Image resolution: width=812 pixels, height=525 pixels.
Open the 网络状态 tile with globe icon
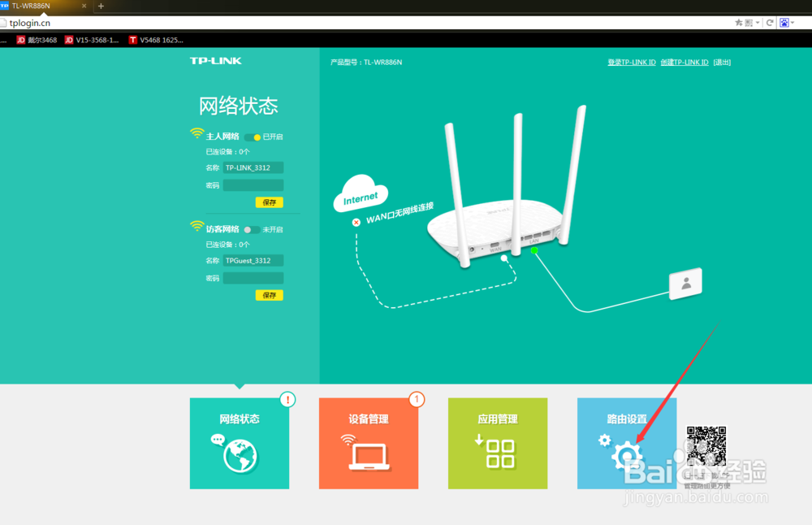pos(240,443)
